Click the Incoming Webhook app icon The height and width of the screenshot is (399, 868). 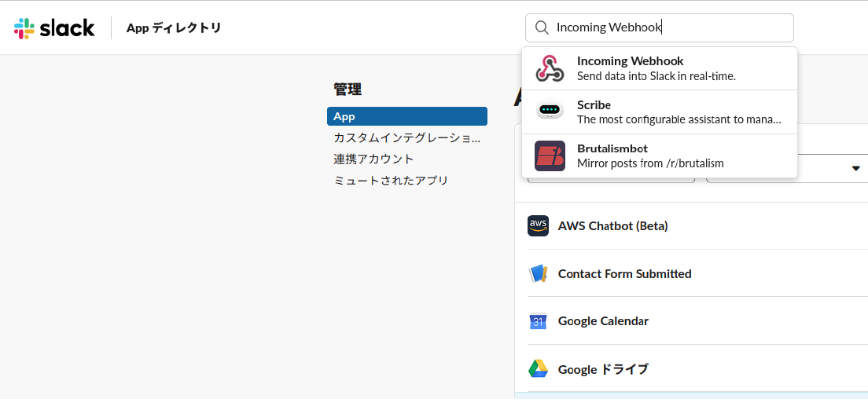[x=549, y=68]
